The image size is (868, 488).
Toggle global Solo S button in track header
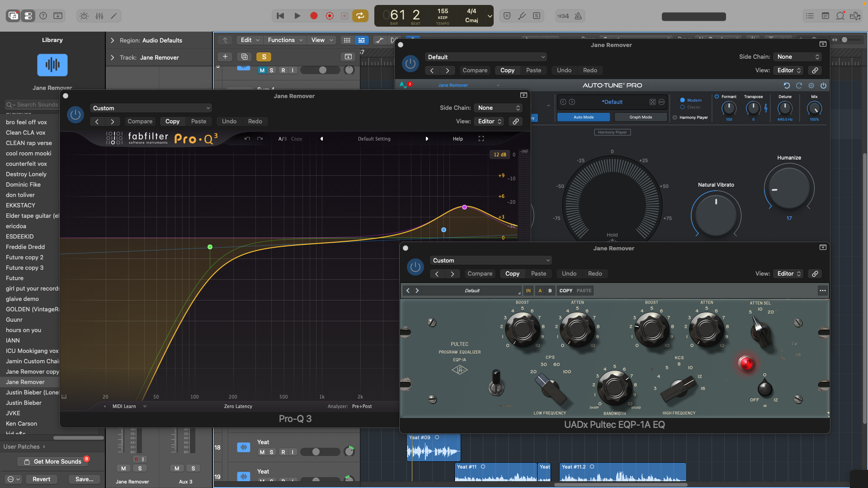[264, 57]
